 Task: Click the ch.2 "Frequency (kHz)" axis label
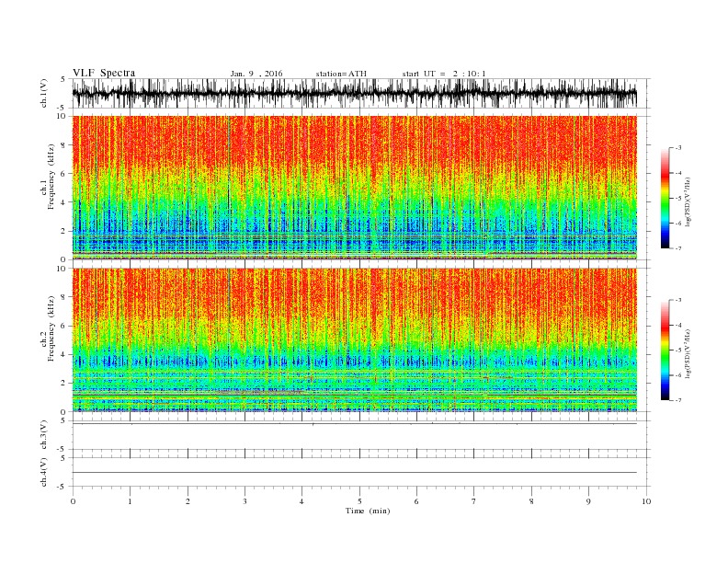click(x=51, y=328)
